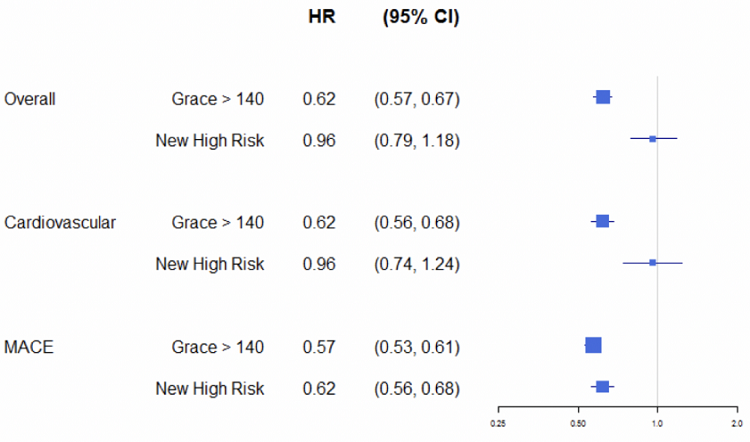Click the 0.25 axis tick label
The image size is (750, 442).
498,422
